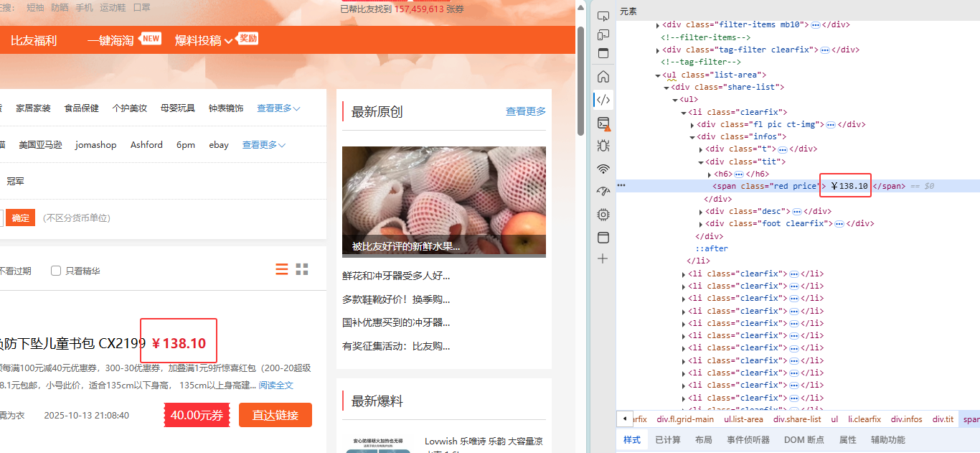Click 查看更多 in 最新原创 header
The height and width of the screenshot is (453, 980).
pos(526,111)
